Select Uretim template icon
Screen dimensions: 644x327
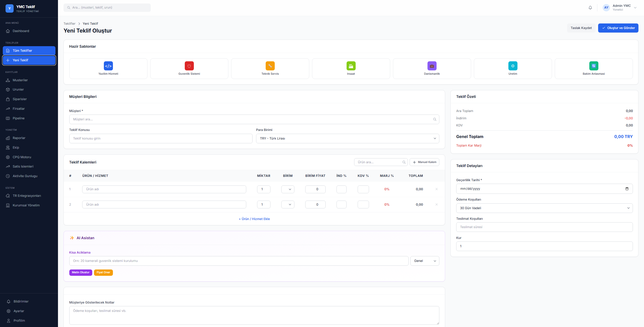coord(513,66)
